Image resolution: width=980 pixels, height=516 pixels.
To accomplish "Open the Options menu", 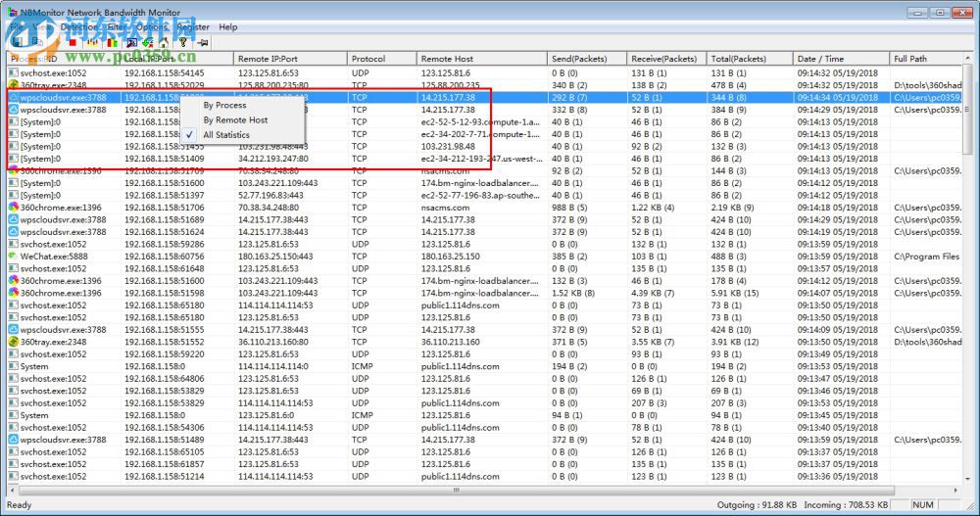I will (151, 26).
